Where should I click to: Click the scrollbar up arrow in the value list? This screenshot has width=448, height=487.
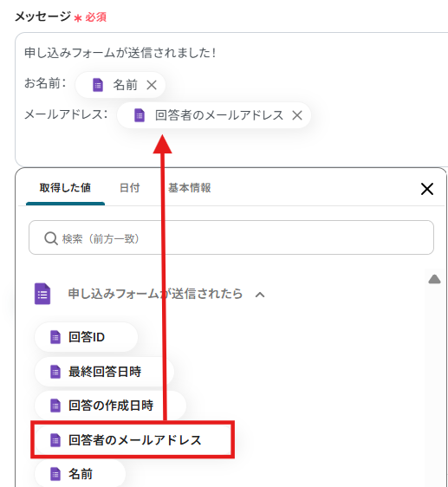(434, 279)
